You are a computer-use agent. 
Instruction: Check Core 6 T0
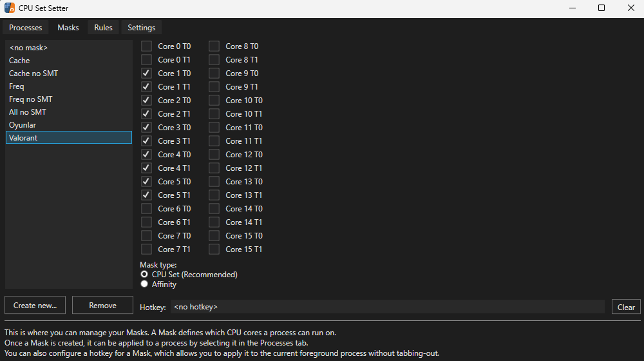146,209
